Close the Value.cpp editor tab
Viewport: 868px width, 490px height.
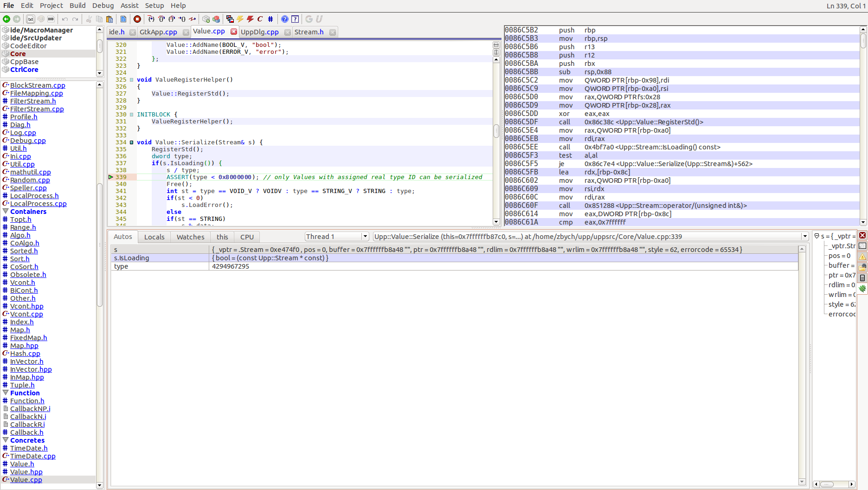click(234, 32)
